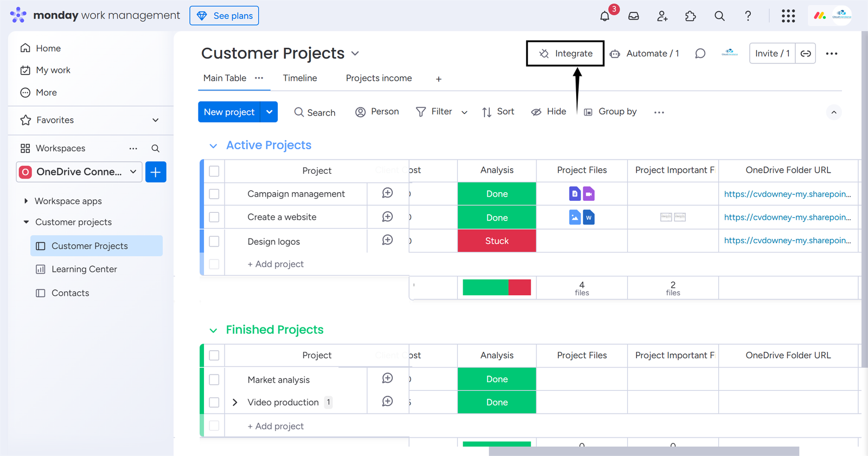Expand Video production subitems
The height and width of the screenshot is (456, 868).
coord(235,402)
